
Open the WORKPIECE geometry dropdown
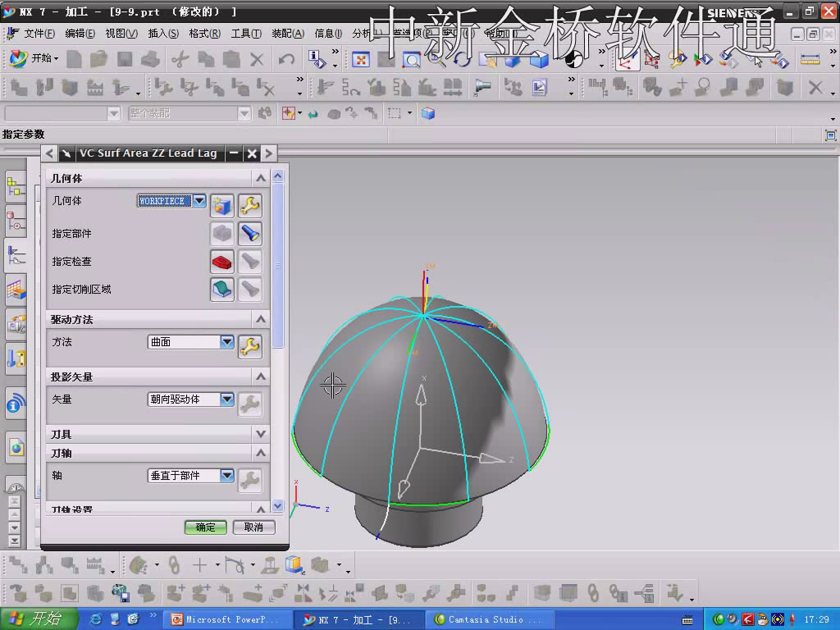click(199, 201)
